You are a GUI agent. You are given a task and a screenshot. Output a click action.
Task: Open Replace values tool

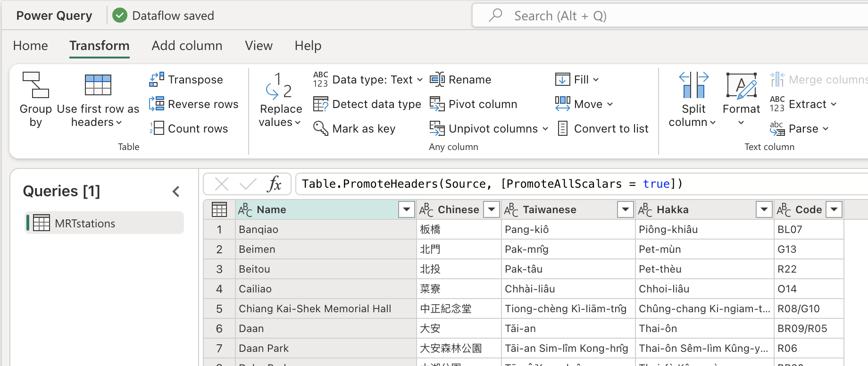(281, 100)
